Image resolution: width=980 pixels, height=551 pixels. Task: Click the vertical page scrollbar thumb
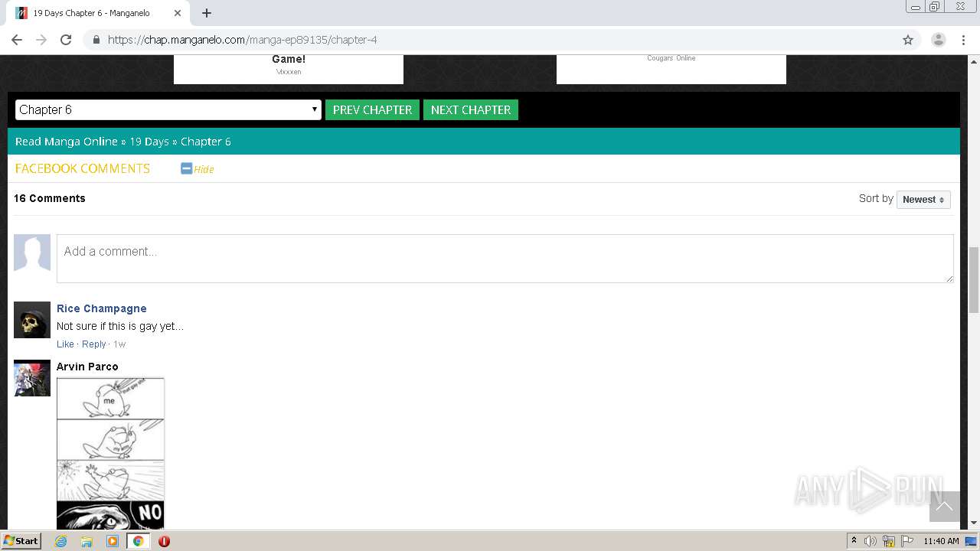pos(974,279)
